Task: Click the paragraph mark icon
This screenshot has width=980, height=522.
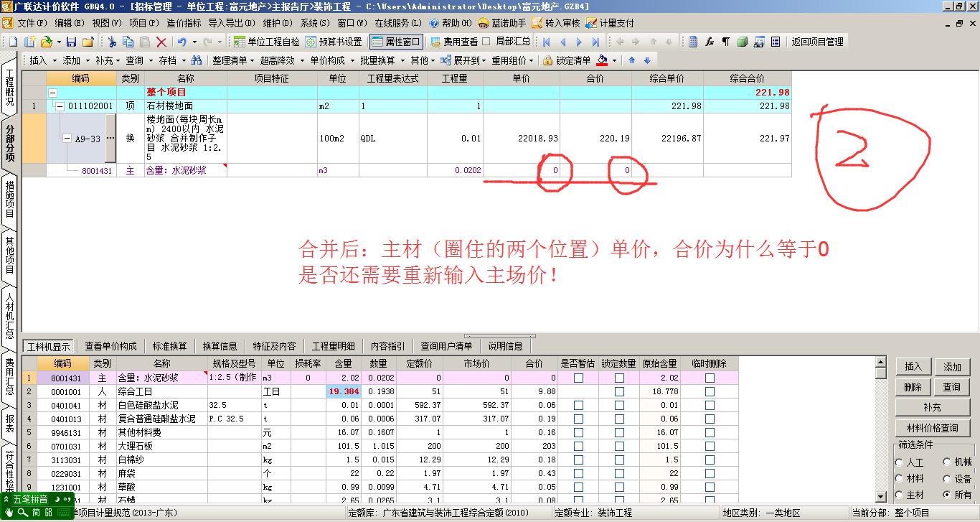Action: pos(725,42)
